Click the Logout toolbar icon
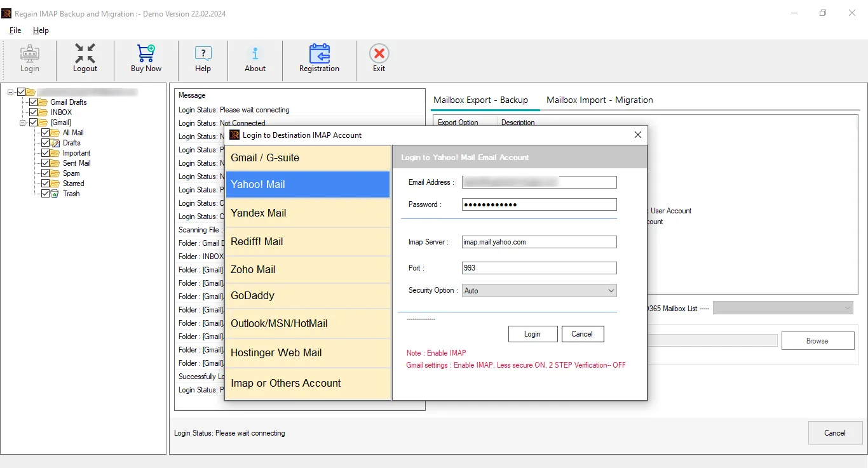Image resolution: width=868 pixels, height=468 pixels. pos(85,54)
